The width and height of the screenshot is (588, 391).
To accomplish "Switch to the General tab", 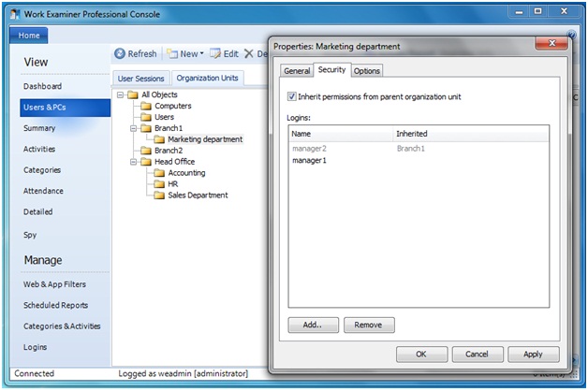I will point(297,71).
